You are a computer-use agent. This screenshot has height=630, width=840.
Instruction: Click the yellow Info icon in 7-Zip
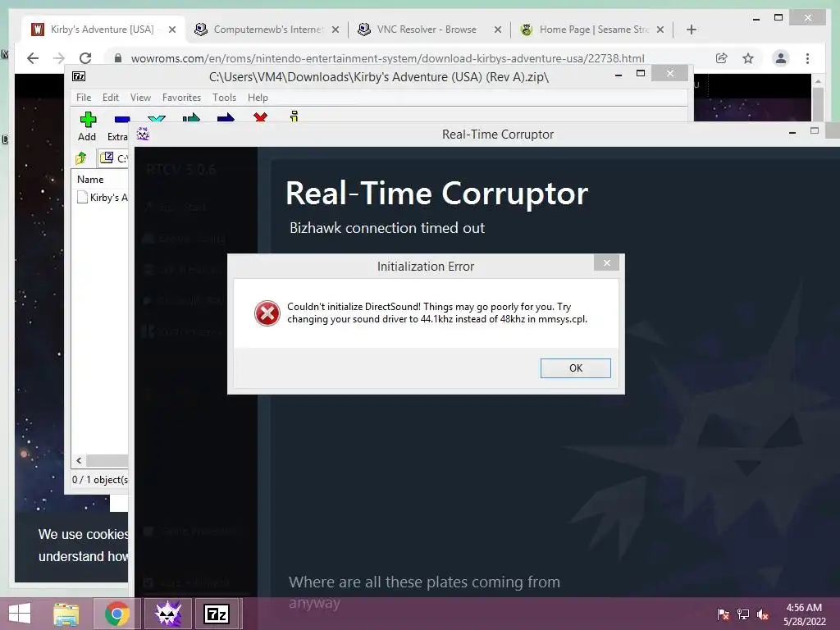[x=294, y=116]
